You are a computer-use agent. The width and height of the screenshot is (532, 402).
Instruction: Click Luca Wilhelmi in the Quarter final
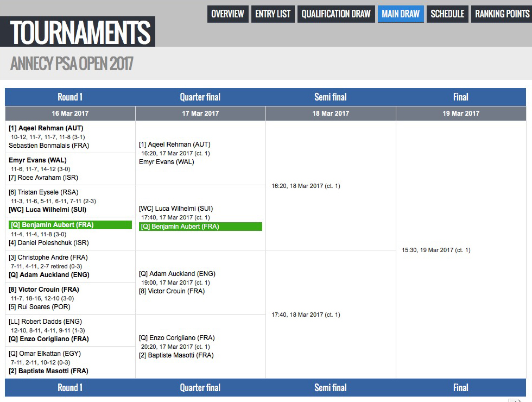(x=176, y=209)
